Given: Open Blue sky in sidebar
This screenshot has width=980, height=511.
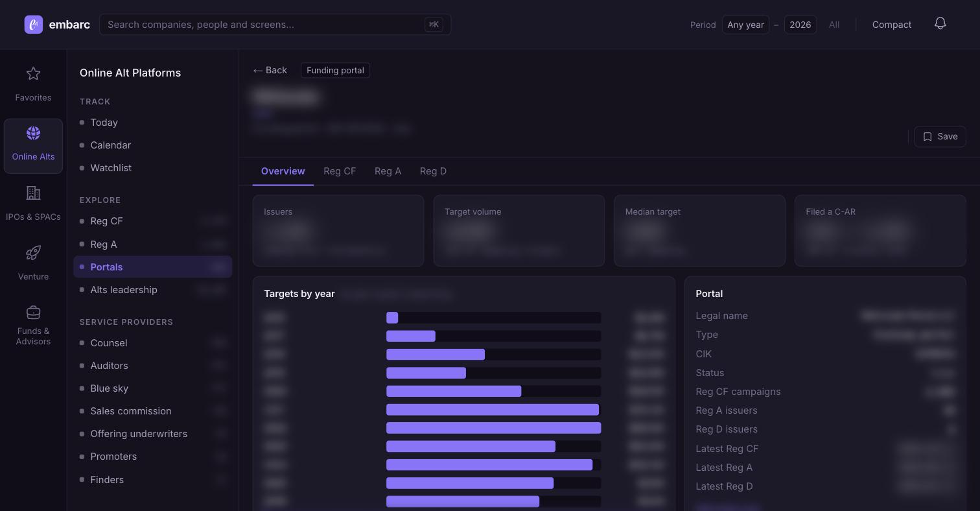Looking at the screenshot, I should point(152,388).
